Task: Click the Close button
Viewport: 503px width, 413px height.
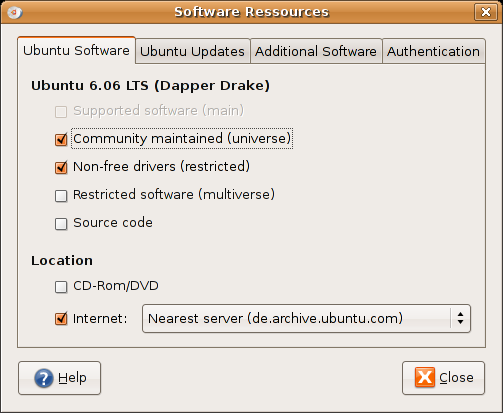Action: [443, 378]
